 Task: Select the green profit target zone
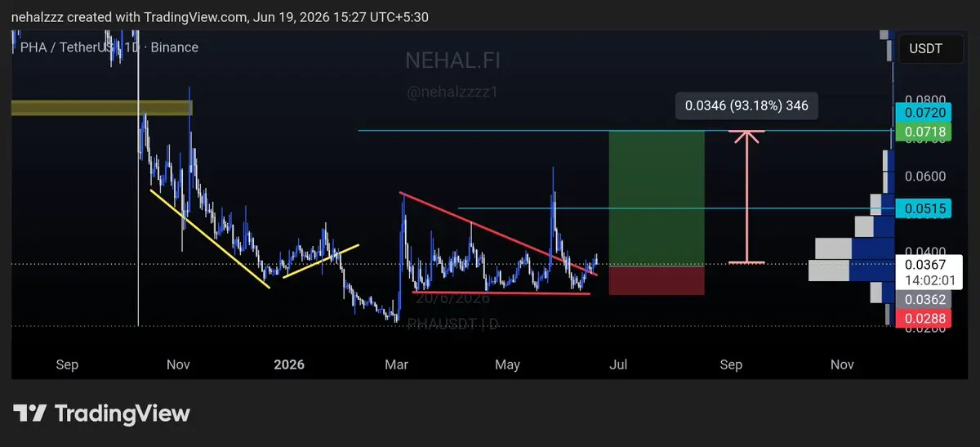point(656,199)
